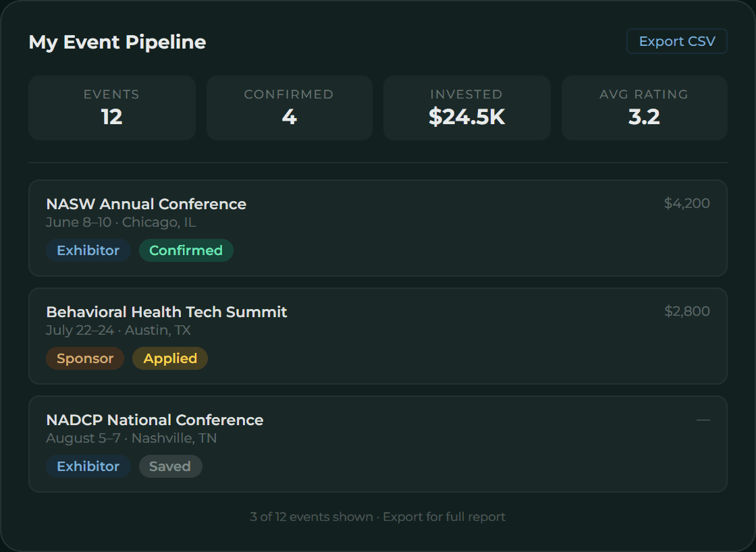This screenshot has height=552, width=756.
Task: Select the Applied status badge
Action: click(170, 358)
